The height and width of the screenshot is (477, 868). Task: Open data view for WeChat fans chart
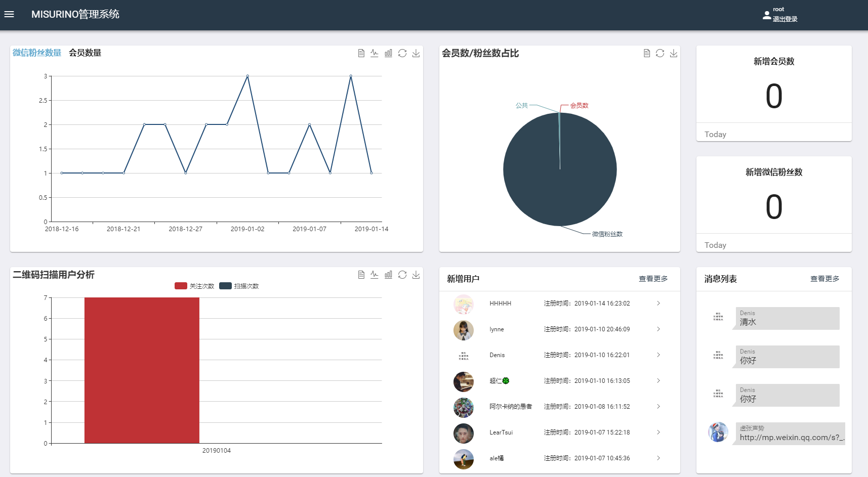coord(361,53)
